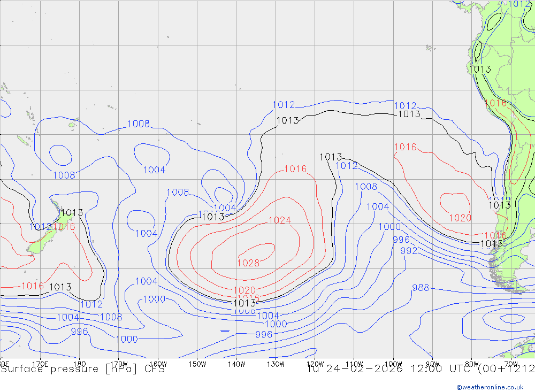535x392 pixels.
Task: Click the red 1024 isobar label
Action: coord(279,220)
